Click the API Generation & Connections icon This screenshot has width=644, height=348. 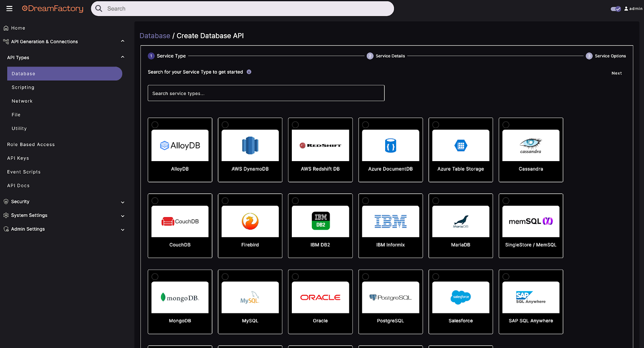coord(6,41)
